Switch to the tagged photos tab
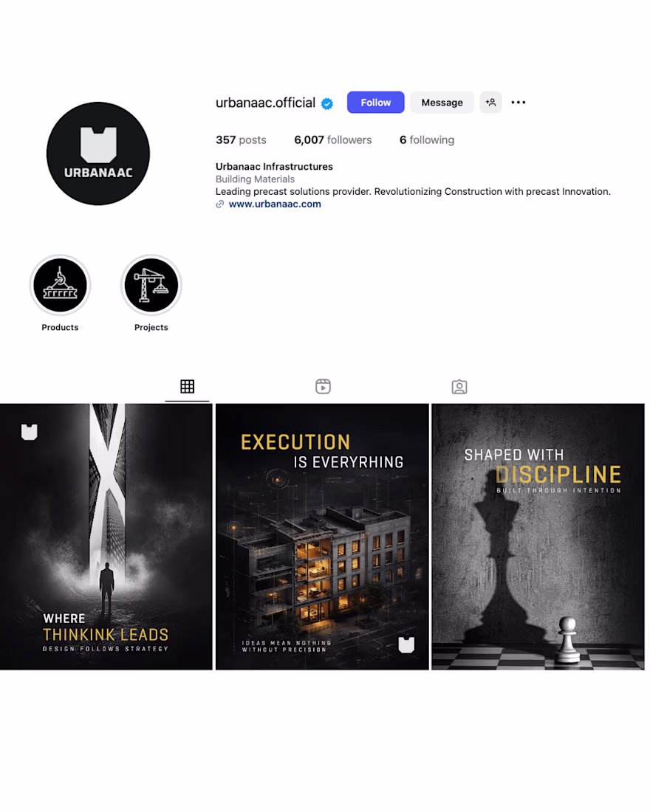The width and height of the screenshot is (650, 812). [x=459, y=387]
